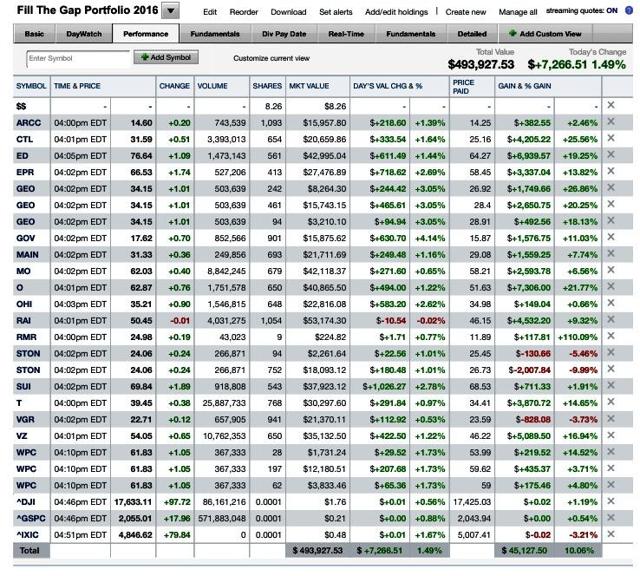Screen dimensions: 640x576
Task: Open the EPR symbol link
Action: 25,172
